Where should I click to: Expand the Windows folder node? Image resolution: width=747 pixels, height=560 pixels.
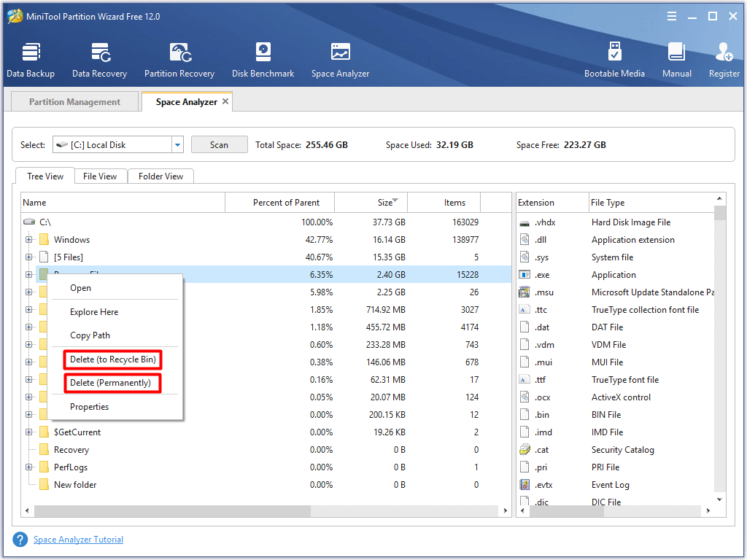[x=29, y=239]
